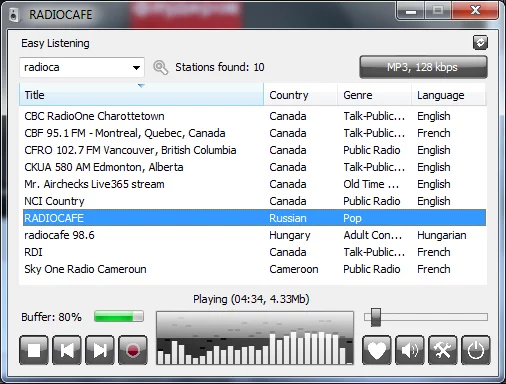Click the refresh icon at top right
Viewport: 506px width, 384px height.
pos(480,43)
